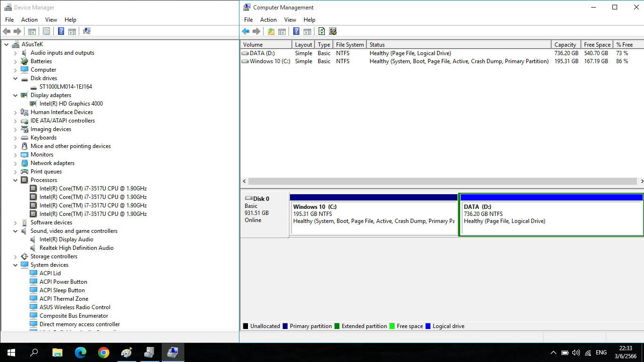Image resolution: width=644 pixels, height=362 pixels.
Task: Click the Refresh icon in Computer Management
Action: click(x=322, y=32)
